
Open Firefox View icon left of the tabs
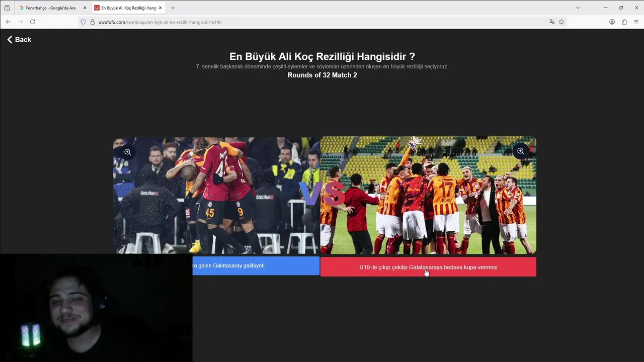tap(7, 8)
